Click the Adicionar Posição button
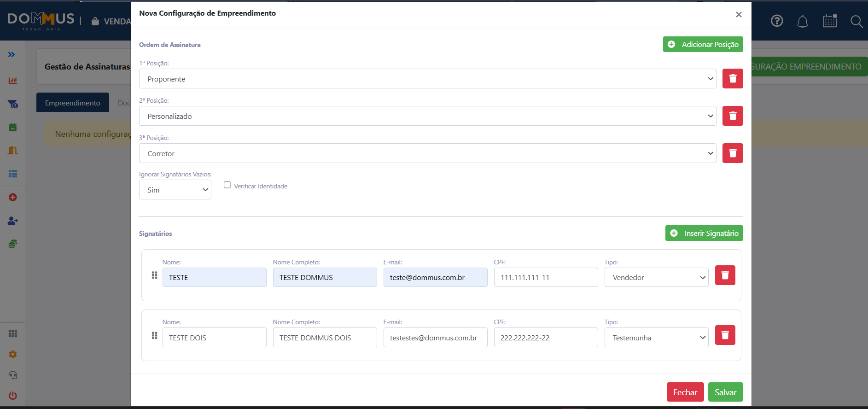Image resolution: width=868 pixels, height=409 pixels. [703, 44]
